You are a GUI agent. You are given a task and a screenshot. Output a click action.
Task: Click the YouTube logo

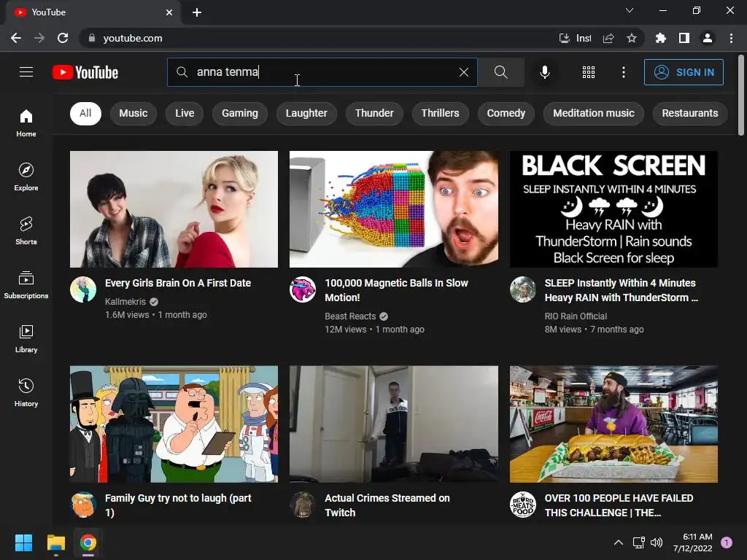point(85,72)
